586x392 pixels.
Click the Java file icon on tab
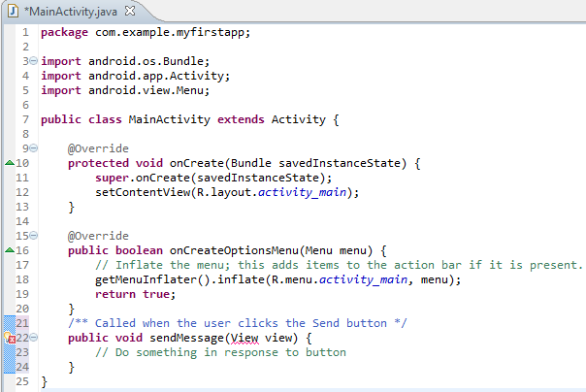(13, 11)
